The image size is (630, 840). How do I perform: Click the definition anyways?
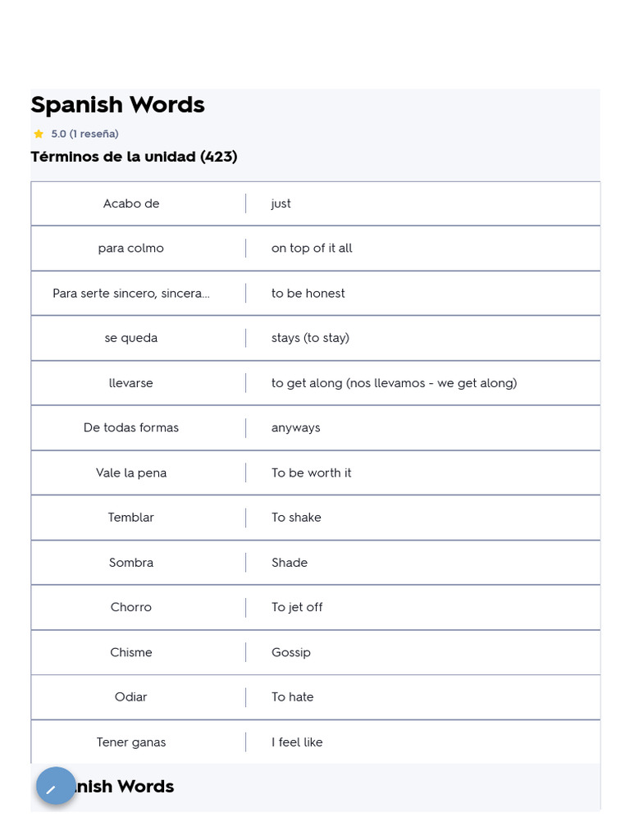point(295,427)
